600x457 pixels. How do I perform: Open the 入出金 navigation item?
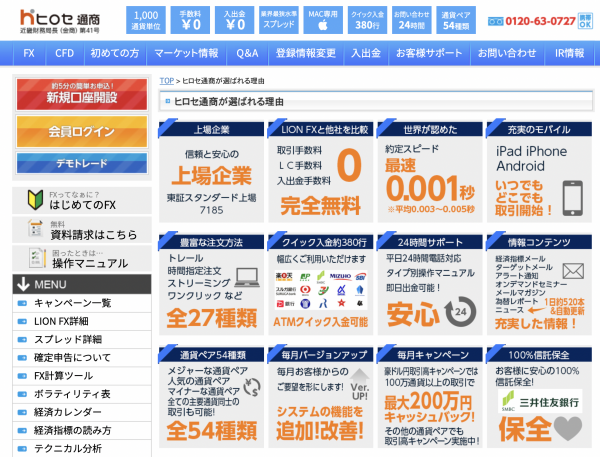pyautogui.click(x=366, y=53)
